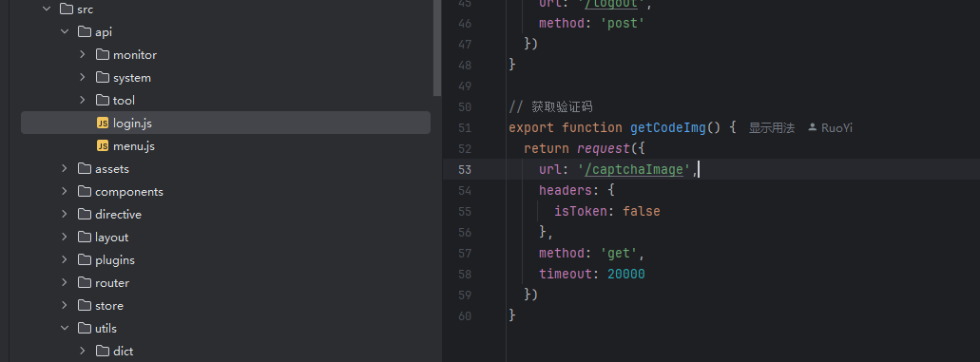Click the layout folder icon

point(85,237)
